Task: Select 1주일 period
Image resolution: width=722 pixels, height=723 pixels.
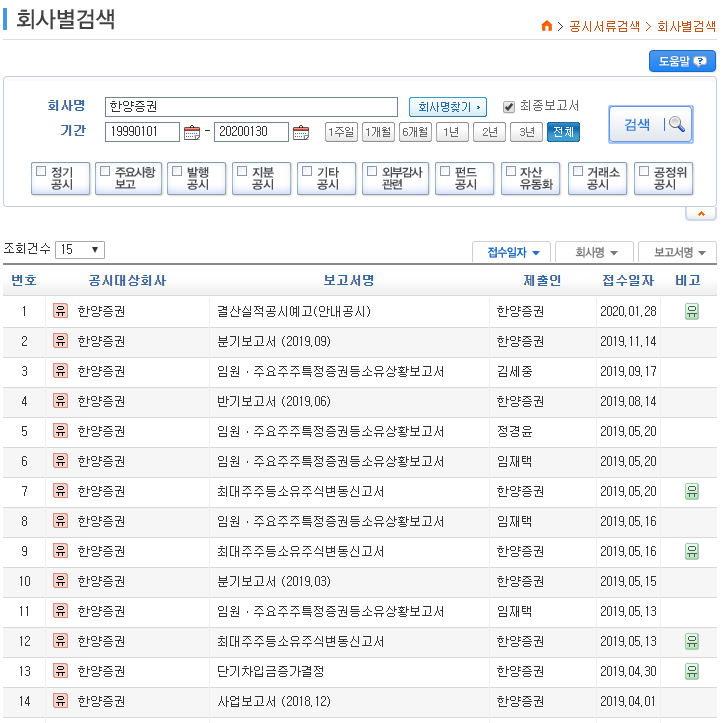Action: pyautogui.click(x=341, y=132)
